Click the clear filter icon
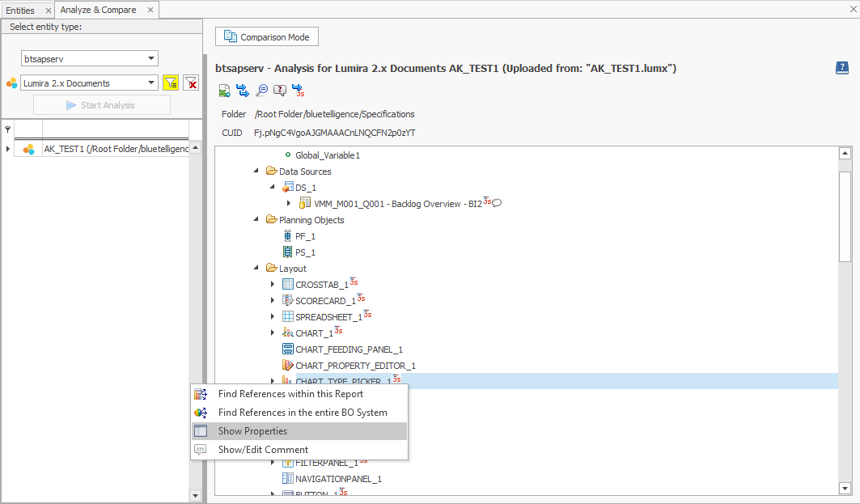Image resolution: width=860 pixels, height=504 pixels. pyautogui.click(x=189, y=83)
